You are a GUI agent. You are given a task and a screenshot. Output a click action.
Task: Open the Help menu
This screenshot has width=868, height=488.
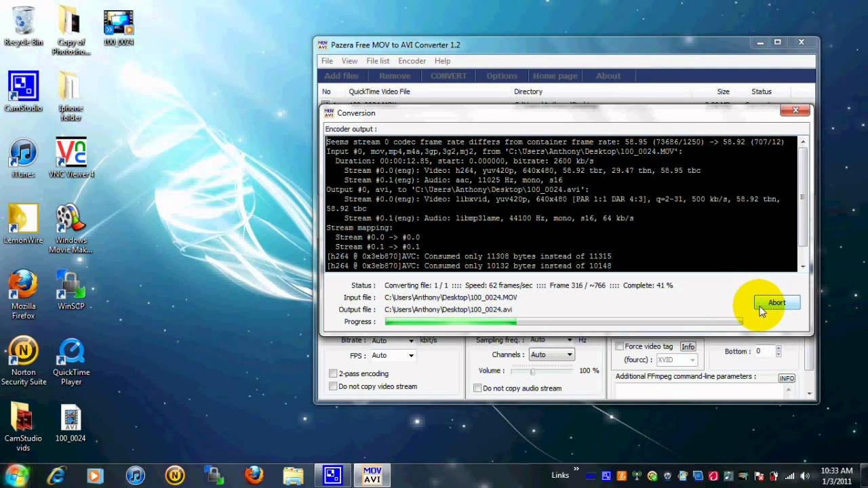(x=442, y=61)
